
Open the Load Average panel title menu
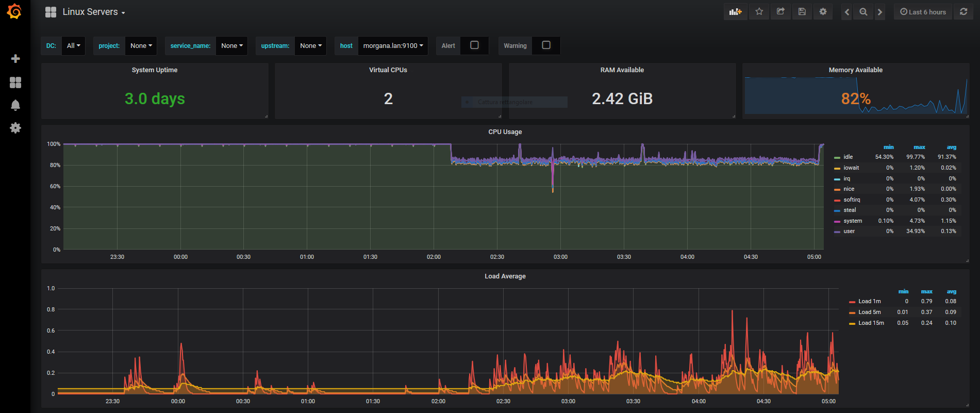pyautogui.click(x=505, y=276)
